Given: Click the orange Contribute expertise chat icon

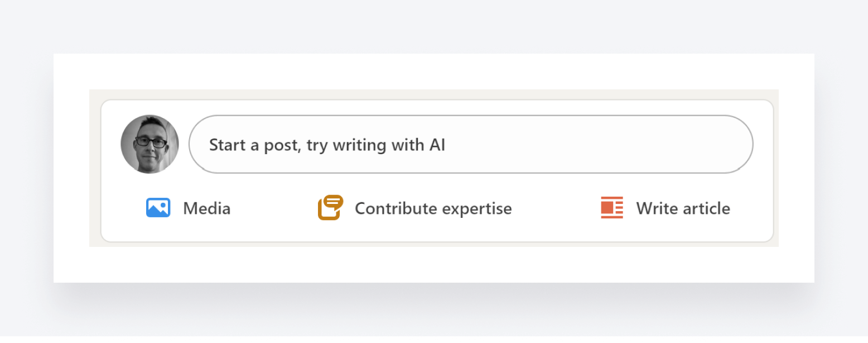Looking at the screenshot, I should tap(330, 208).
